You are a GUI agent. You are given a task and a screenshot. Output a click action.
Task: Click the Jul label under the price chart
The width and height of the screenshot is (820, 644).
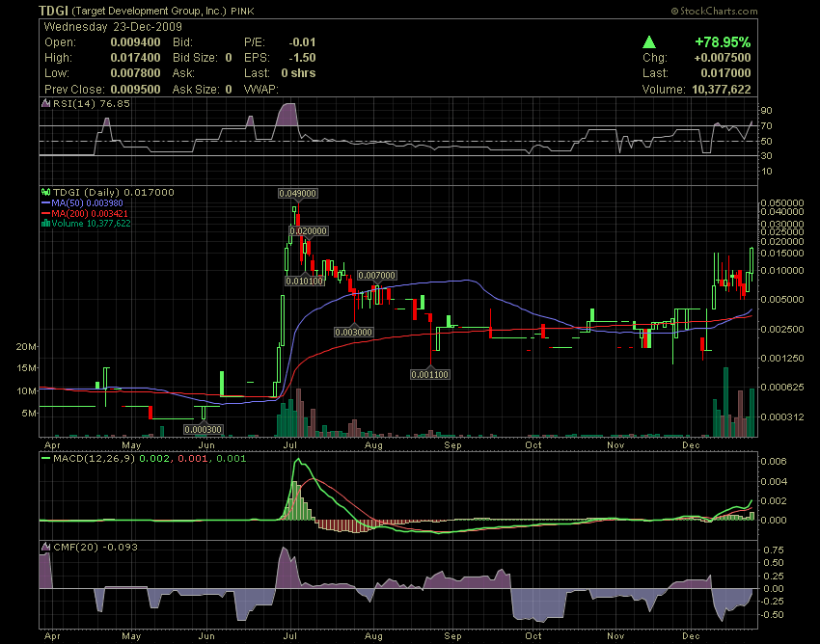289,445
